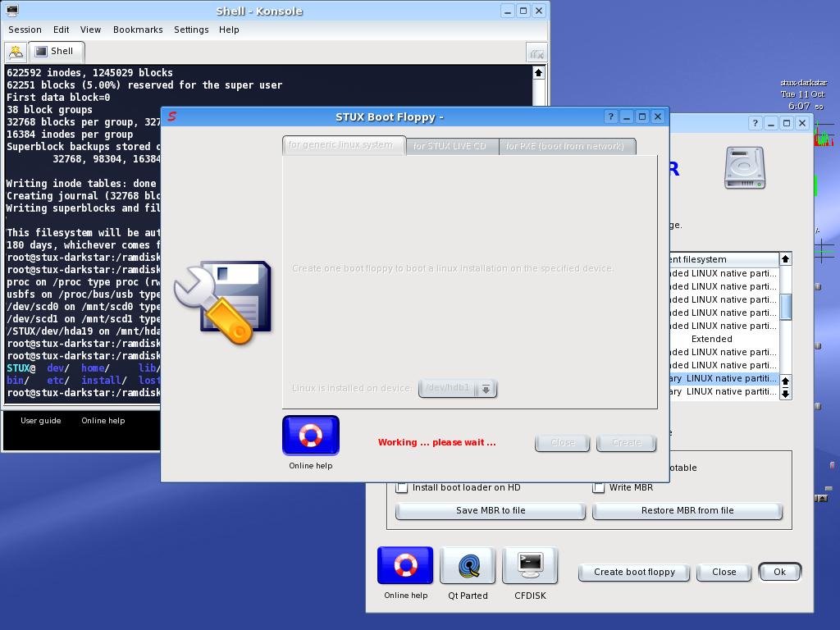Click the close tab icon at Konsole tab bar right
Screen dimensions: 840x630
[536, 53]
